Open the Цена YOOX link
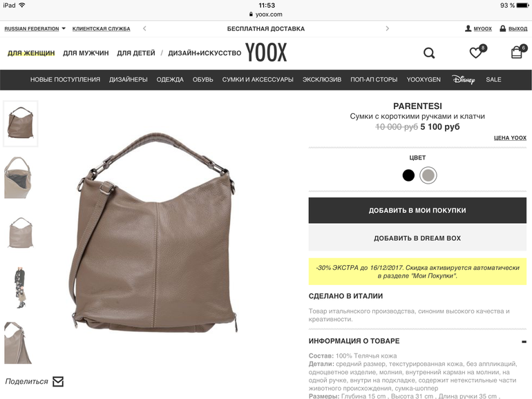The width and height of the screenshot is (532, 399). [510, 138]
